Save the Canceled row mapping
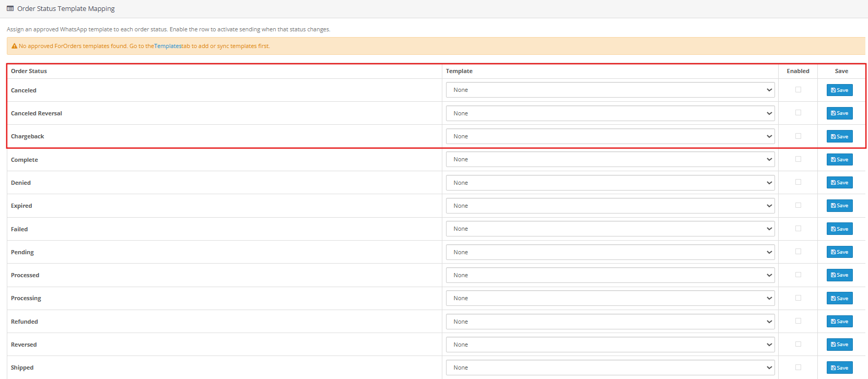Viewport: 868px width, 379px height. (839, 90)
